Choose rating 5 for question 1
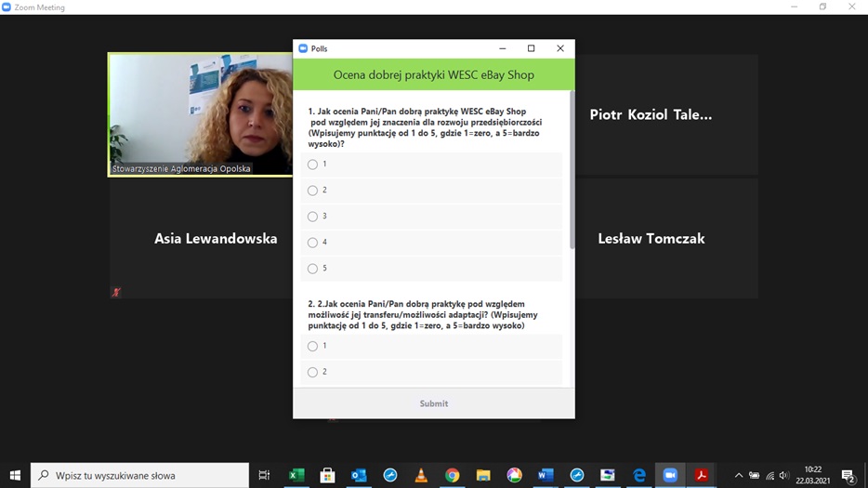 (312, 269)
